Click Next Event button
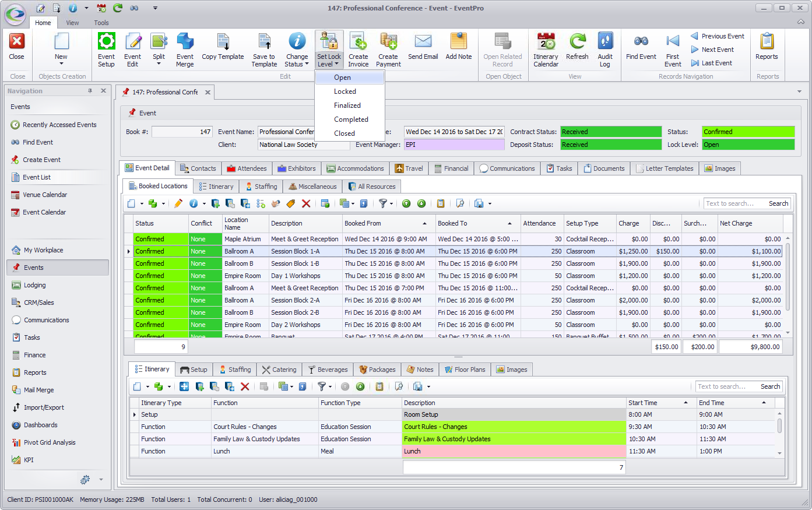The width and height of the screenshot is (812, 510). (x=712, y=50)
